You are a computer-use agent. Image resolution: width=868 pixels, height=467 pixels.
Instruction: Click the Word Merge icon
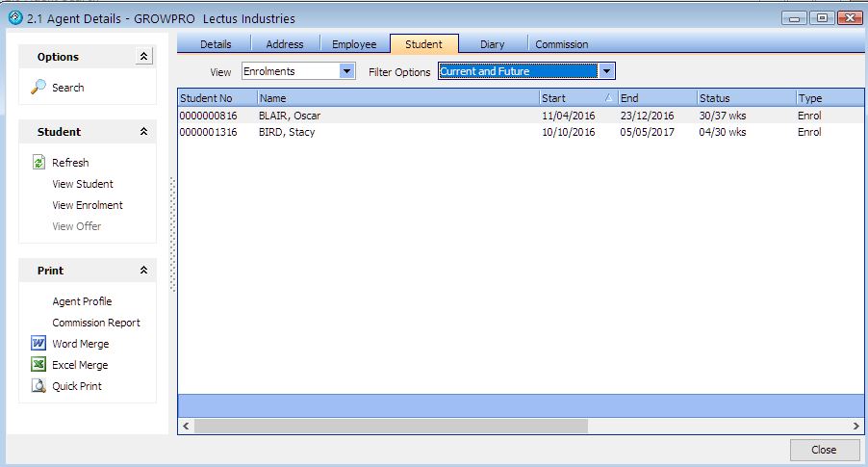click(39, 344)
